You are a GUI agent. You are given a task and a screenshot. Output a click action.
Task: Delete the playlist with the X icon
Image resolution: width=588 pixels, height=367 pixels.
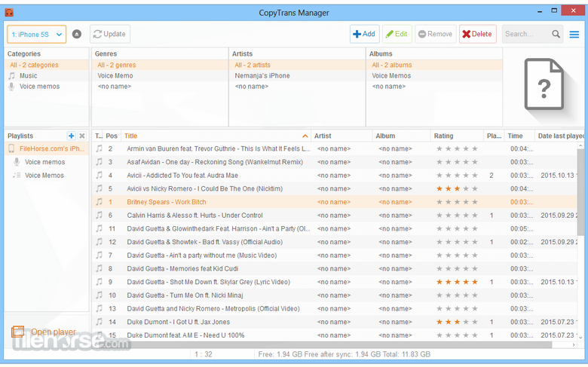pos(81,136)
